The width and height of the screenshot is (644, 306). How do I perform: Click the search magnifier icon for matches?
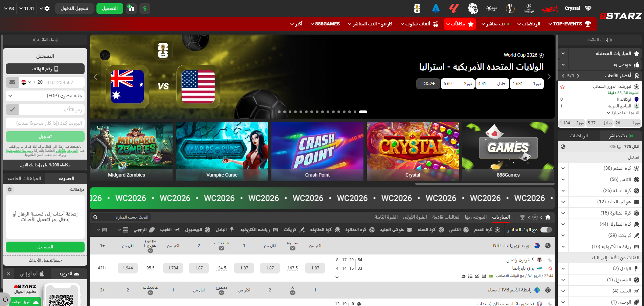(95, 217)
